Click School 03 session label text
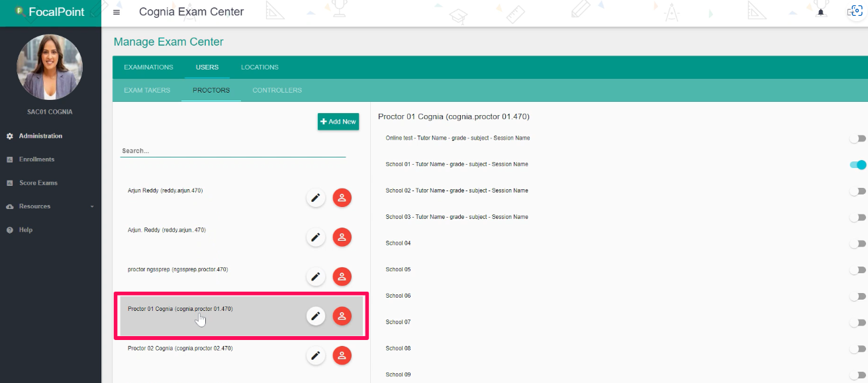The image size is (868, 383). [x=457, y=218]
